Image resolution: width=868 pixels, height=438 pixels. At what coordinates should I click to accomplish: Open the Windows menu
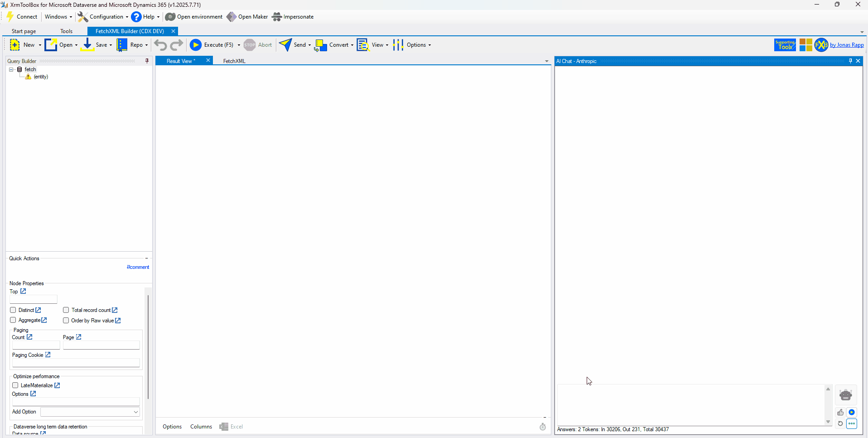[58, 17]
